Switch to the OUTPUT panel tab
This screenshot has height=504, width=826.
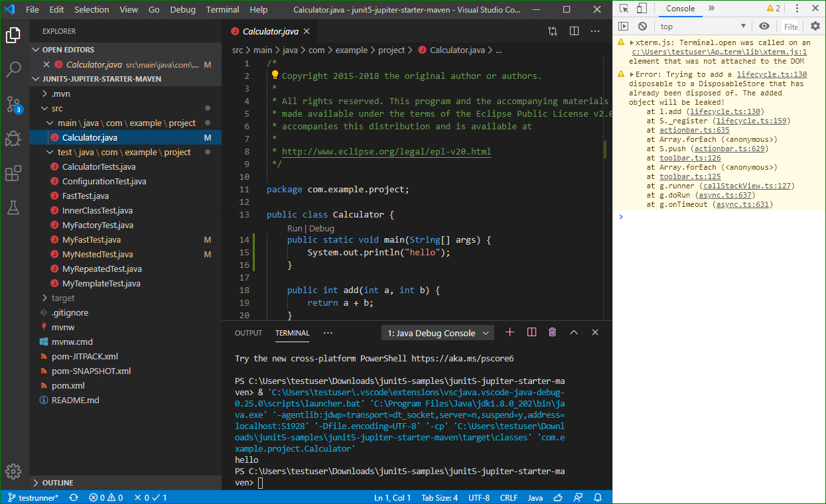tap(249, 333)
